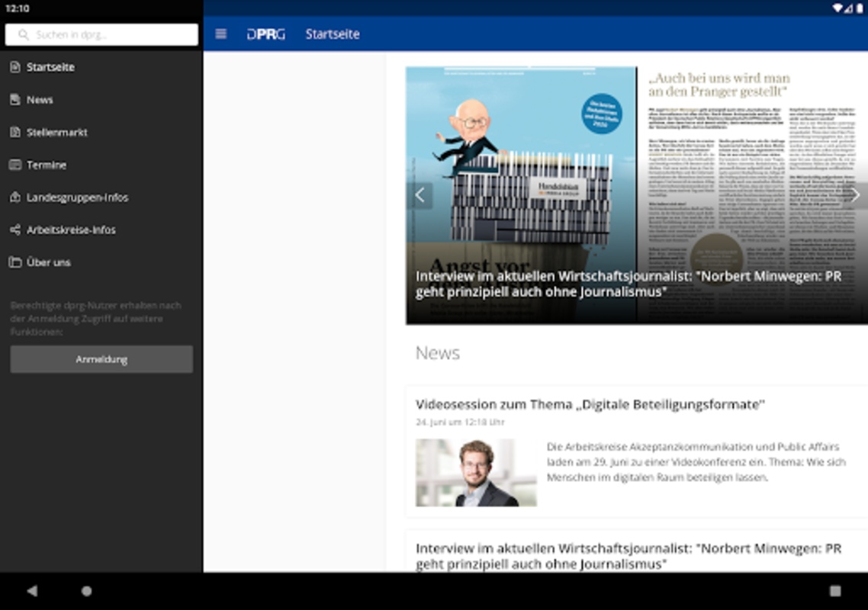The height and width of the screenshot is (610, 868).
Task: Show previous carousel slide arrow
Action: pos(420,195)
